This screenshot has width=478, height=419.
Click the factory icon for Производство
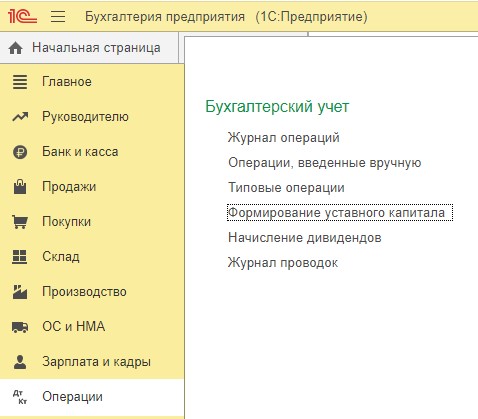tap(20, 292)
